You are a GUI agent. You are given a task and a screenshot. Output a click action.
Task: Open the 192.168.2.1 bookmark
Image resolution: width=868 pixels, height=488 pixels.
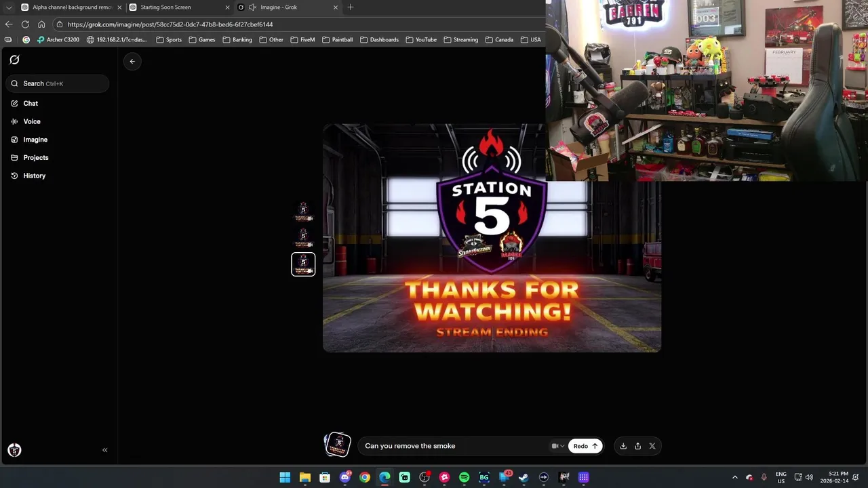[117, 39]
